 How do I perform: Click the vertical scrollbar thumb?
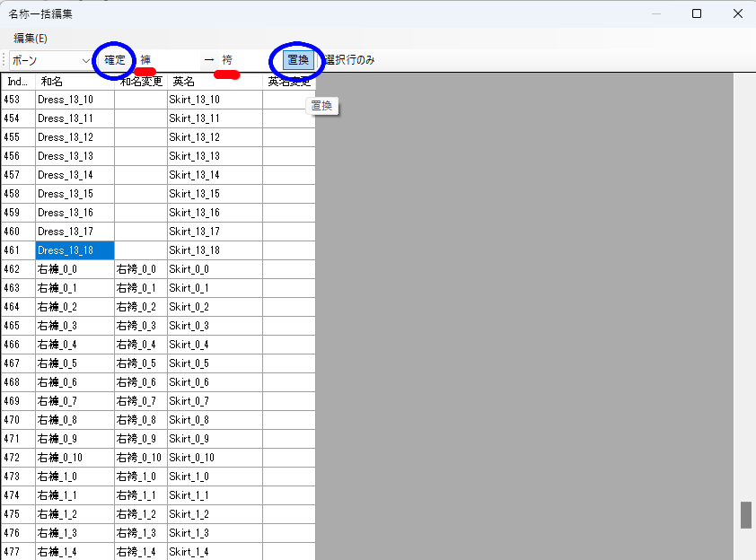746,515
